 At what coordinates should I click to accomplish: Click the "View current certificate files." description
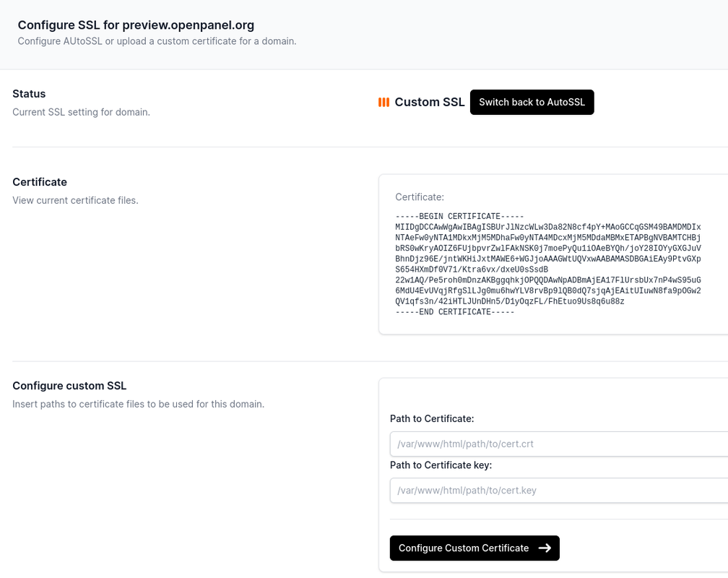point(75,200)
